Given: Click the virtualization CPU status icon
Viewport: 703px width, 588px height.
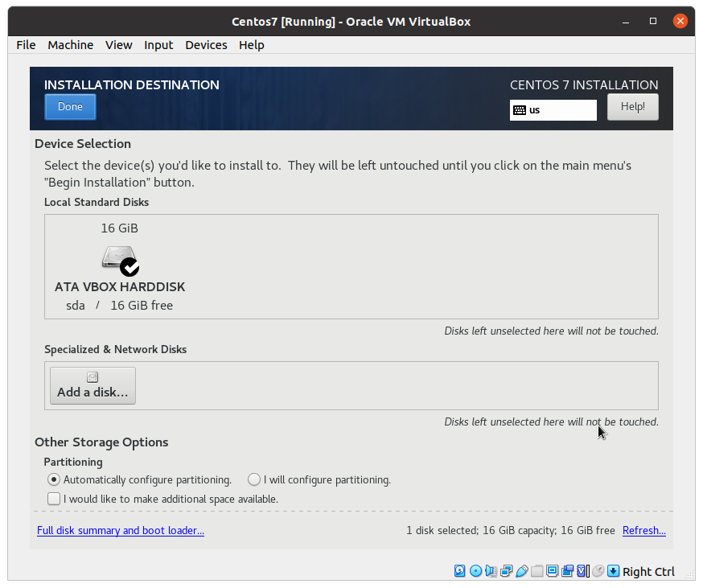Looking at the screenshot, I should pyautogui.click(x=583, y=570).
